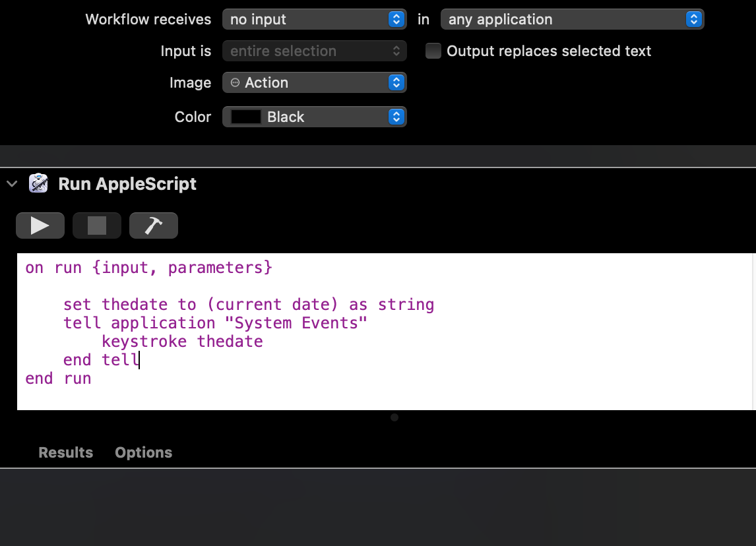Click the 'on run {input, parameters}' line
The width and height of the screenshot is (756, 546).
coord(148,268)
